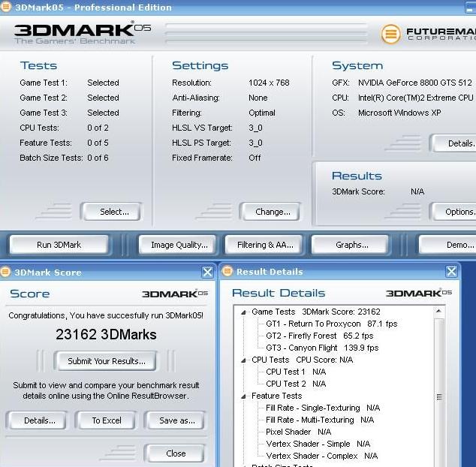
Task: Collapse the Game Tests tree node
Action: (x=243, y=312)
